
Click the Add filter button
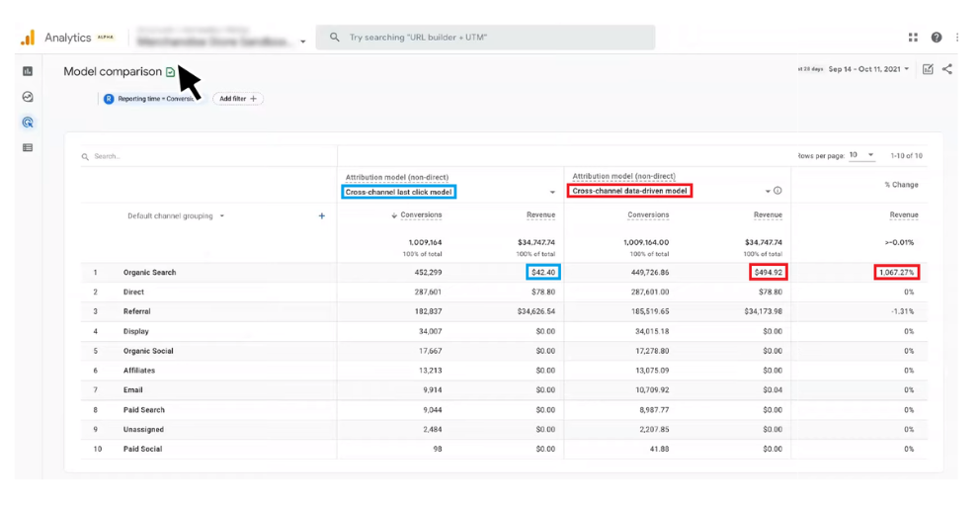[x=238, y=99]
